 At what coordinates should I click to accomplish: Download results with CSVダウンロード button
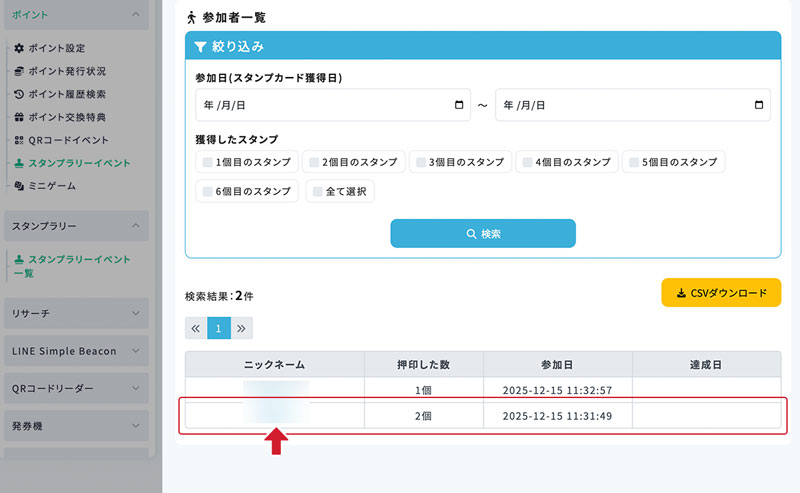coord(720,293)
